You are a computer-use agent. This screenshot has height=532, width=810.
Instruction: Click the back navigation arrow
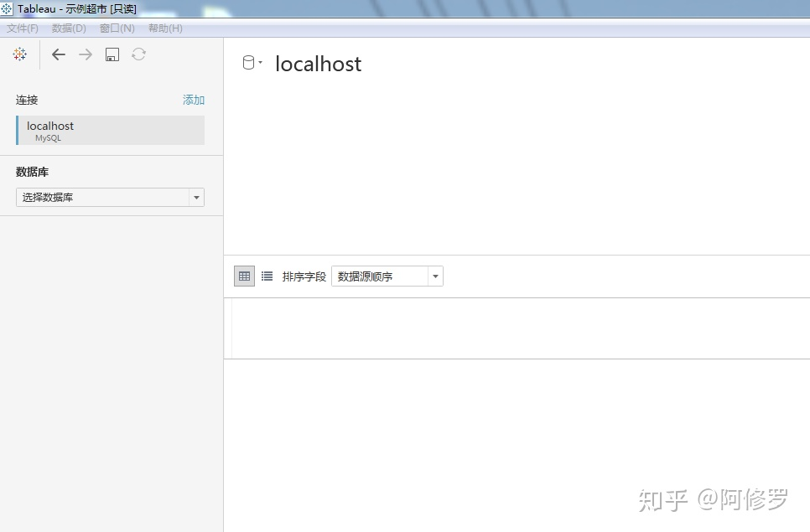click(58, 54)
